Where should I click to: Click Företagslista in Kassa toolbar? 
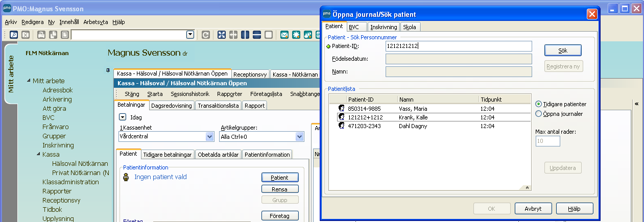coord(266,94)
